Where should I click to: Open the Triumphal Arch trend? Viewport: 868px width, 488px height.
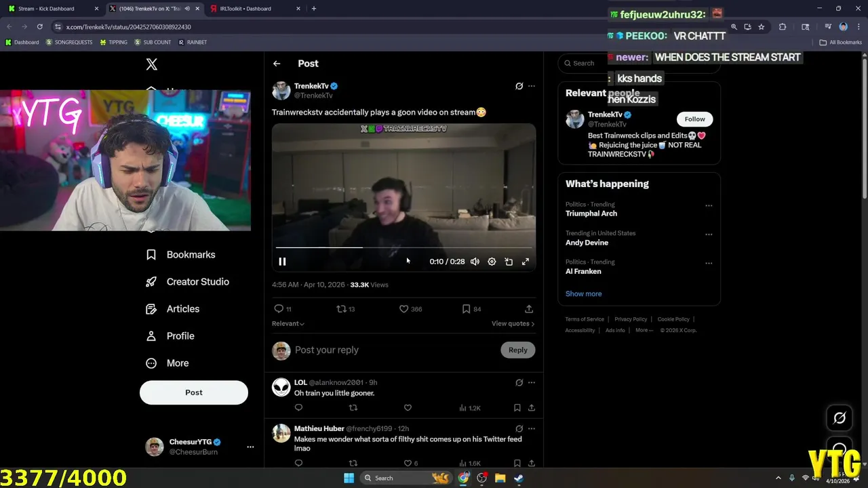coord(591,213)
